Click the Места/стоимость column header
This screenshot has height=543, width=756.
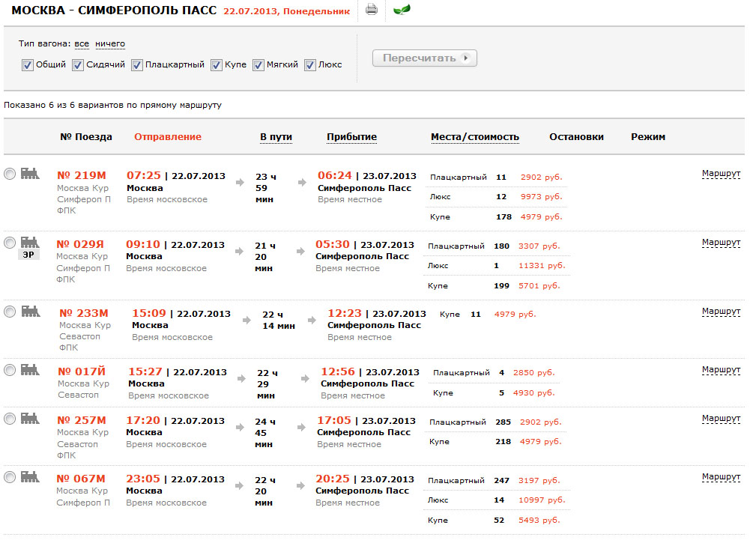coord(474,137)
